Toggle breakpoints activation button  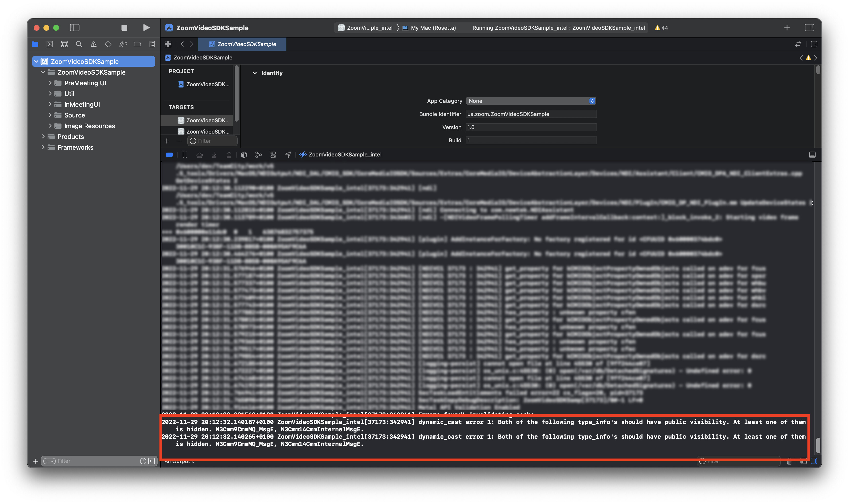point(170,155)
